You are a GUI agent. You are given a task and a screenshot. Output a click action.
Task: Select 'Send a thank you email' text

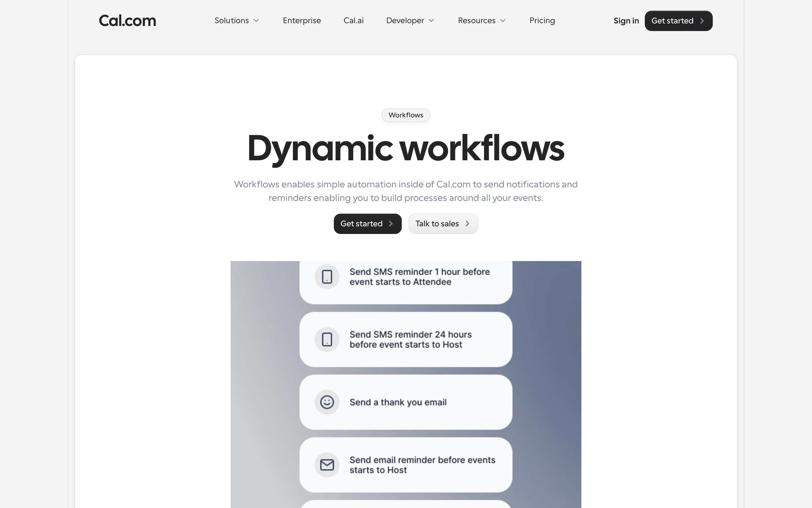point(398,402)
